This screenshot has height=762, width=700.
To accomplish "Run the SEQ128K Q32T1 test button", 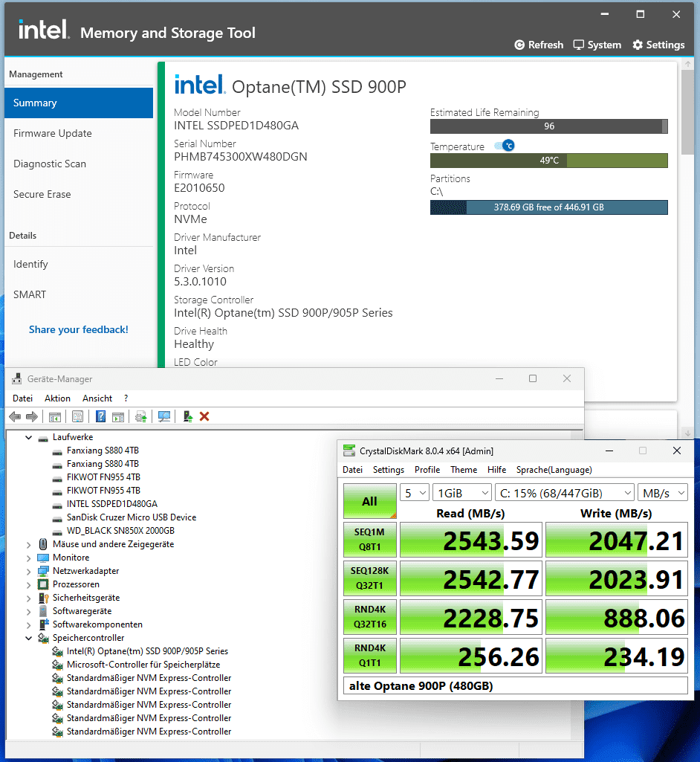I will 369,578.
